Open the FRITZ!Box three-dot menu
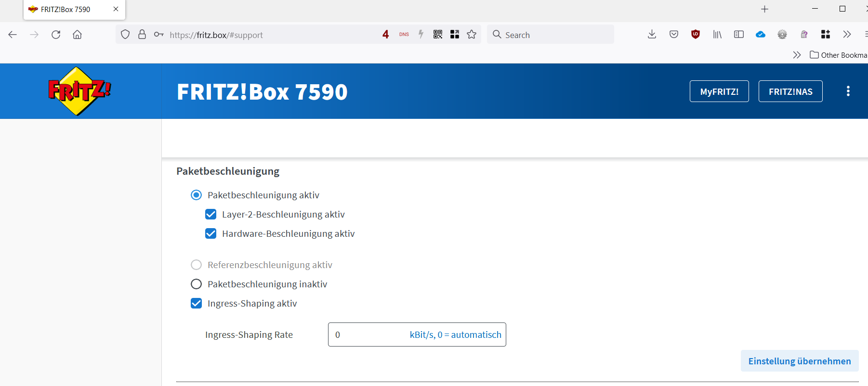The width and height of the screenshot is (868, 386). pos(848,91)
